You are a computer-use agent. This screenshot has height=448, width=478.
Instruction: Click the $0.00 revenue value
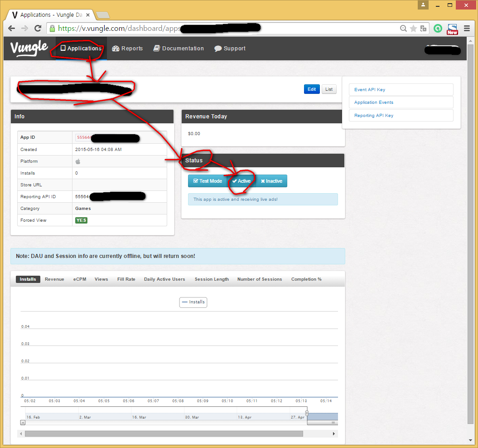click(x=194, y=134)
